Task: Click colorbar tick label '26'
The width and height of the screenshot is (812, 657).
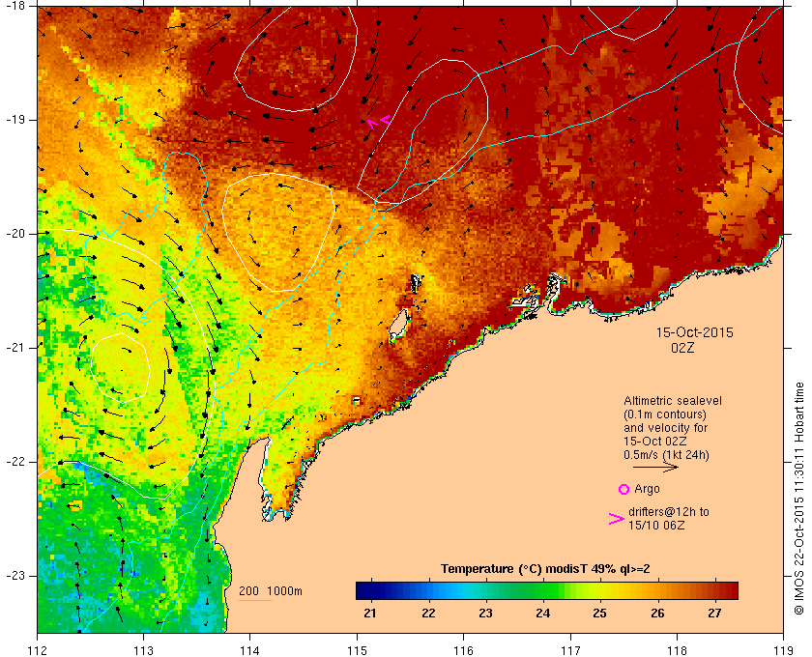Action: tap(657, 614)
